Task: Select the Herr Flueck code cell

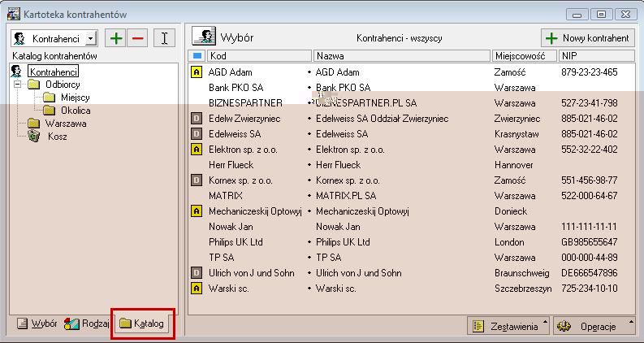Action: (x=231, y=165)
